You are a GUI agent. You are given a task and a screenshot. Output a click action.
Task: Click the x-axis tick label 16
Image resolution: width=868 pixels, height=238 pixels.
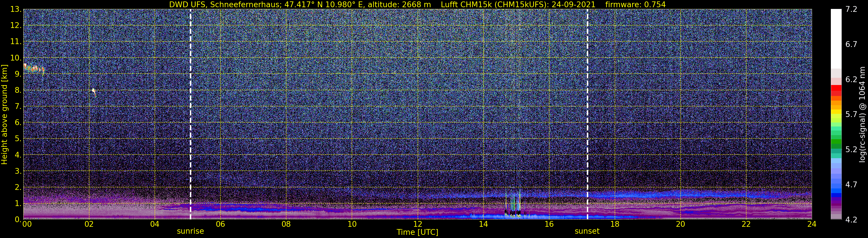tap(549, 224)
